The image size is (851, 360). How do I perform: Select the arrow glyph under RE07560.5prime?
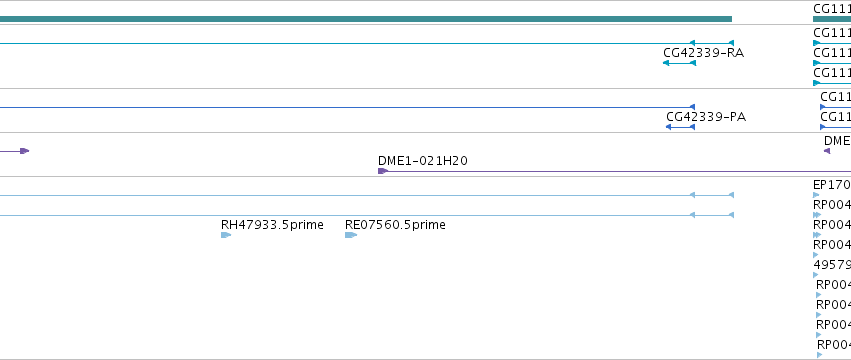click(x=351, y=235)
